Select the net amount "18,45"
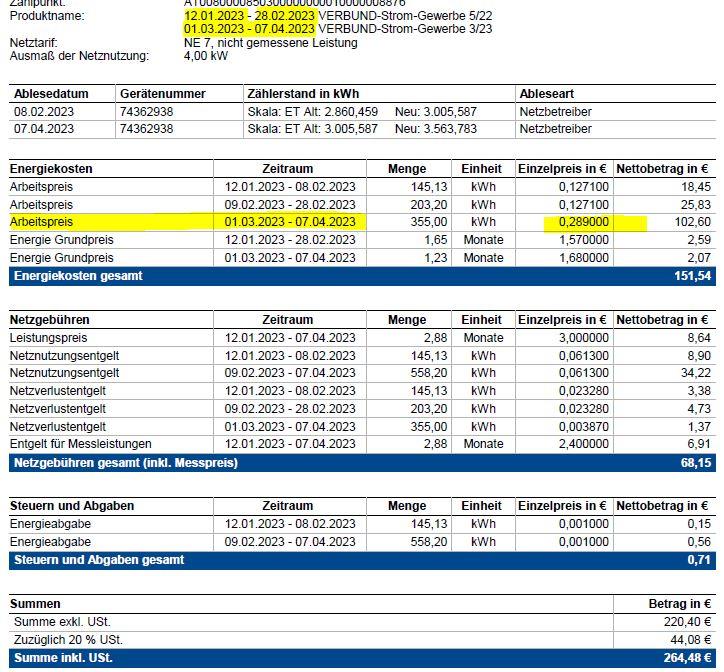This screenshot has height=672, width=724. [x=696, y=187]
